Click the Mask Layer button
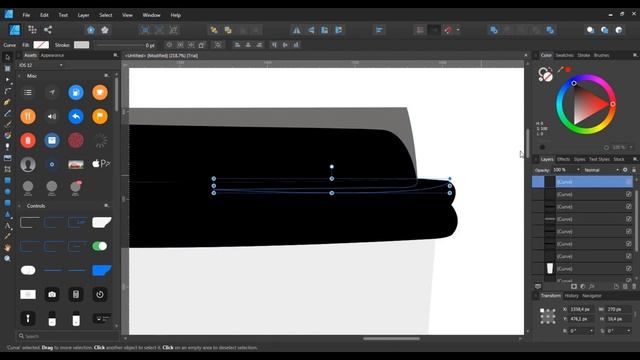 coord(574,286)
